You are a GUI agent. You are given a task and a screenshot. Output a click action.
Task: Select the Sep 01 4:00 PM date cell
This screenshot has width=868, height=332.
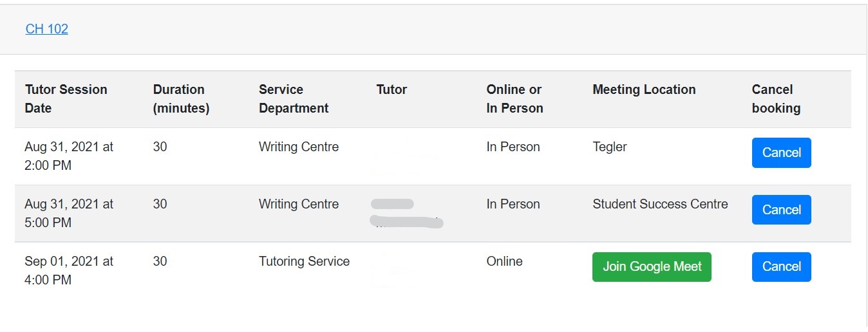[x=69, y=271]
